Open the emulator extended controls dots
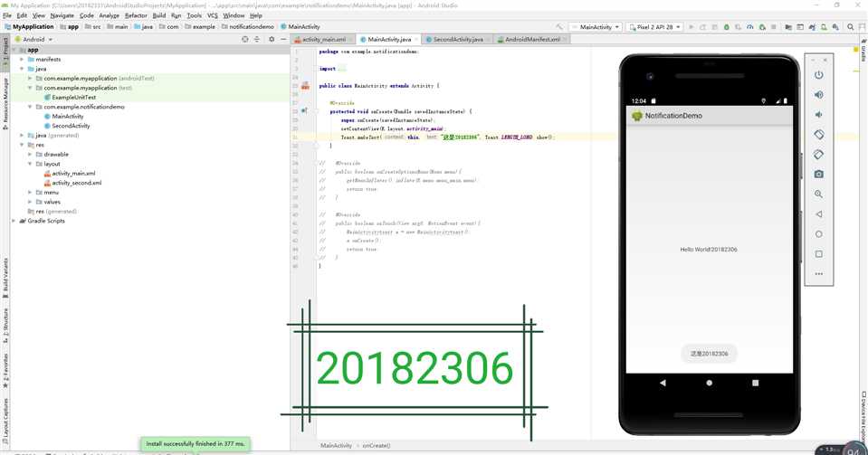The width and height of the screenshot is (868, 455). tap(819, 274)
